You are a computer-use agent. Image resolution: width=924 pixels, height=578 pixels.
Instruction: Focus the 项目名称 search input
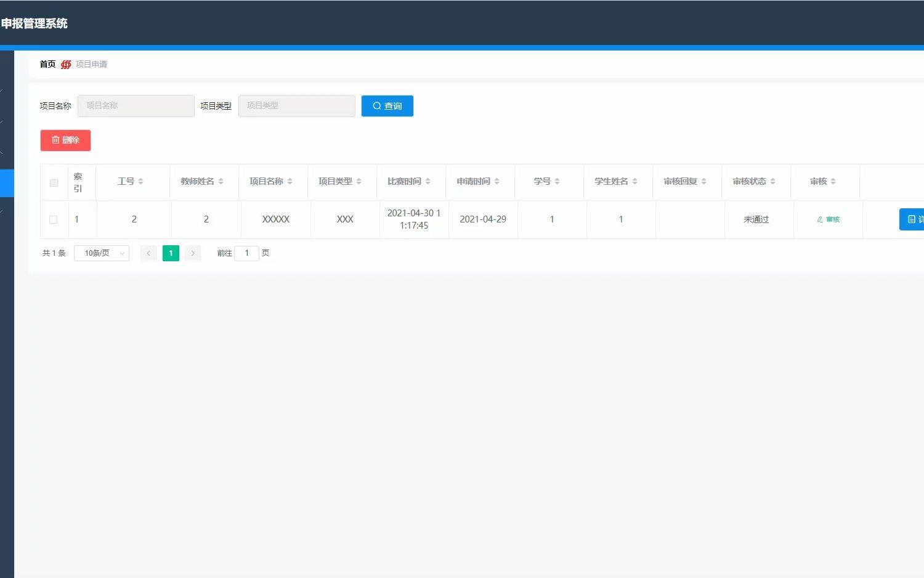coord(136,106)
